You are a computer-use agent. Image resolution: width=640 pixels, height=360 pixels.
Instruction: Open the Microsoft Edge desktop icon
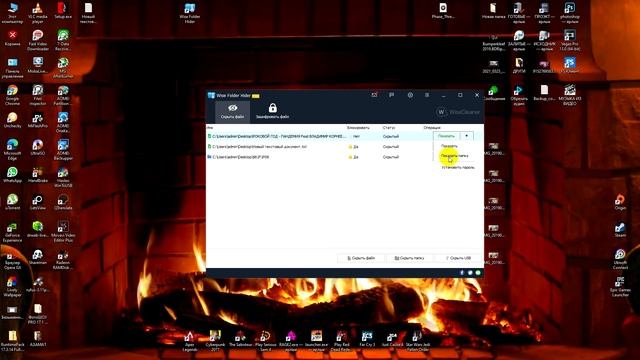12,150
